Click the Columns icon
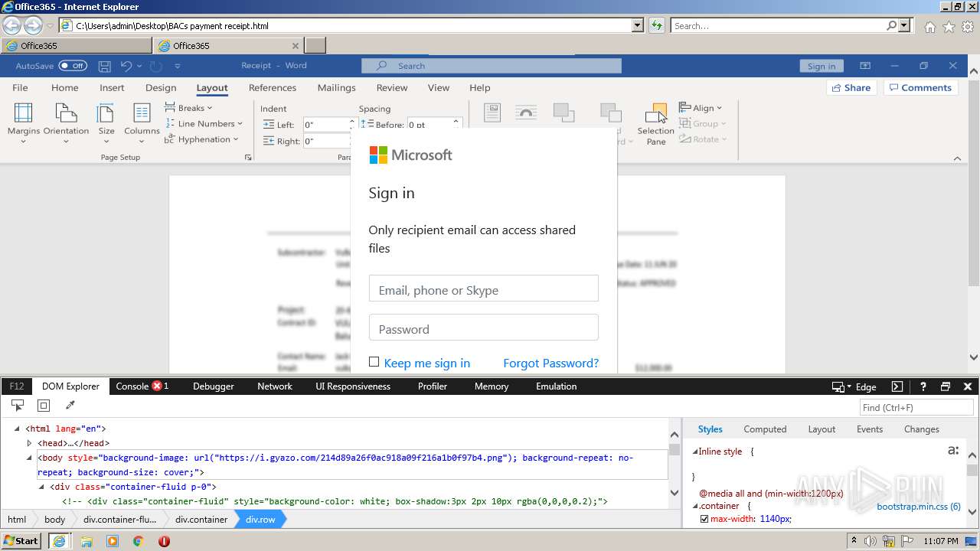The image size is (980, 551). tap(142, 113)
